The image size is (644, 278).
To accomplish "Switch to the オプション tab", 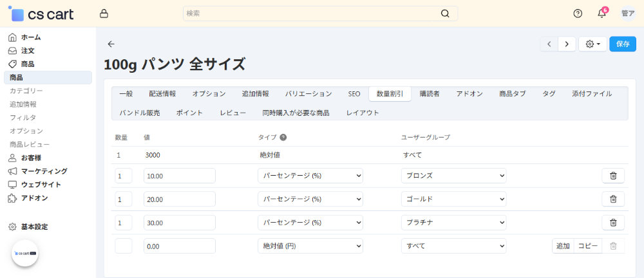I will (x=209, y=94).
